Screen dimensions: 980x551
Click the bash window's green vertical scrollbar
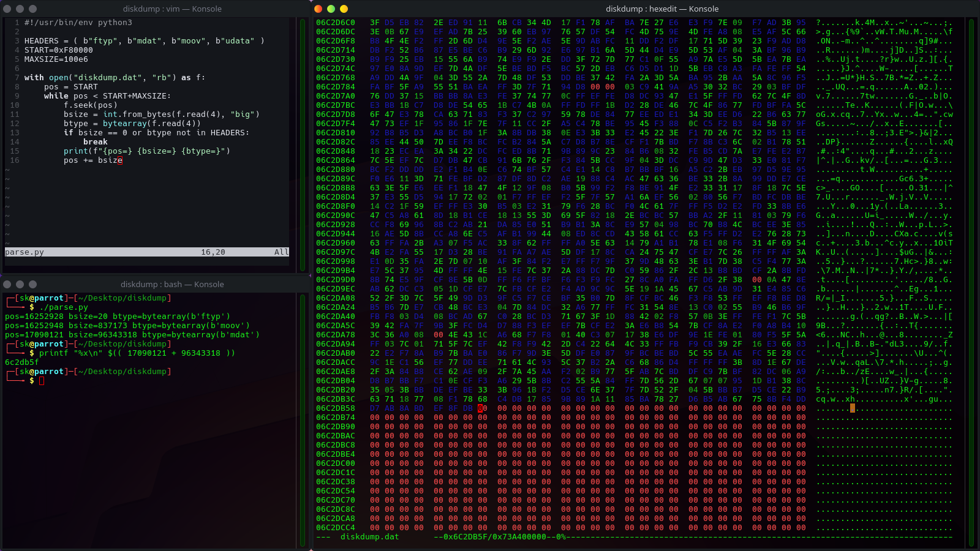pyautogui.click(x=303, y=419)
